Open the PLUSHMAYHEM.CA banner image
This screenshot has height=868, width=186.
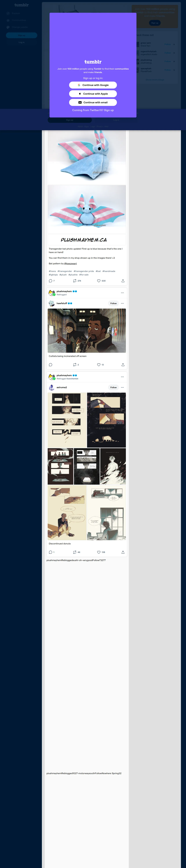click(87, 240)
